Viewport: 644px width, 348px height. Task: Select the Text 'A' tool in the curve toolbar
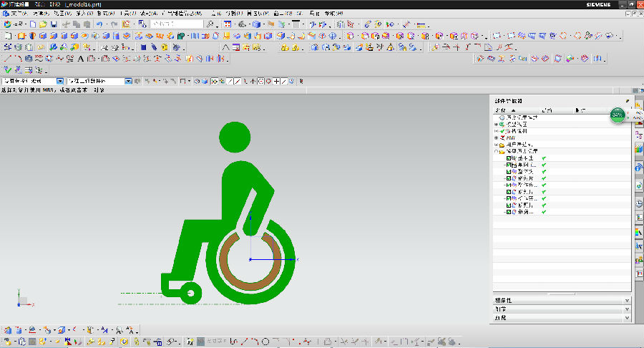click(81, 59)
